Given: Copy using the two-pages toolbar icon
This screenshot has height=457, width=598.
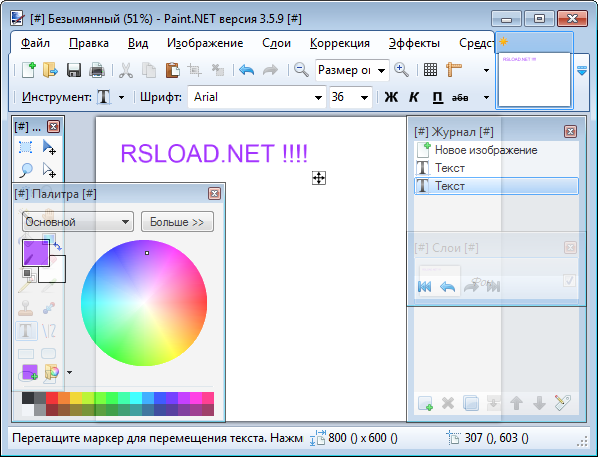Looking at the screenshot, I should [x=149, y=70].
